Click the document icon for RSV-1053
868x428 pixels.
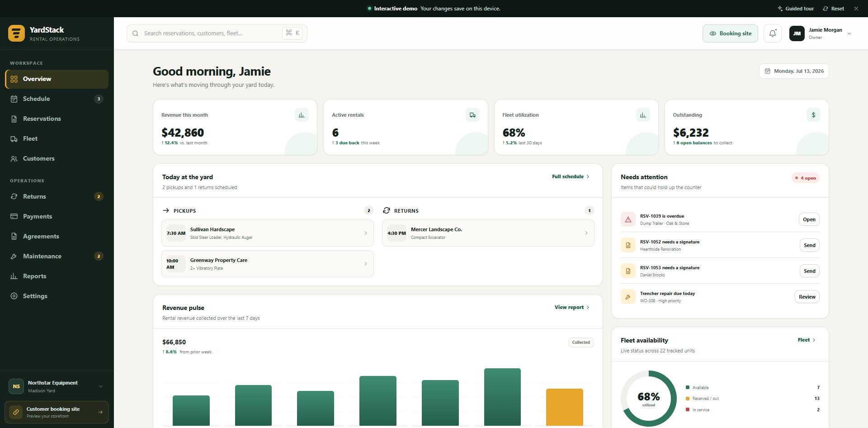pyautogui.click(x=628, y=271)
